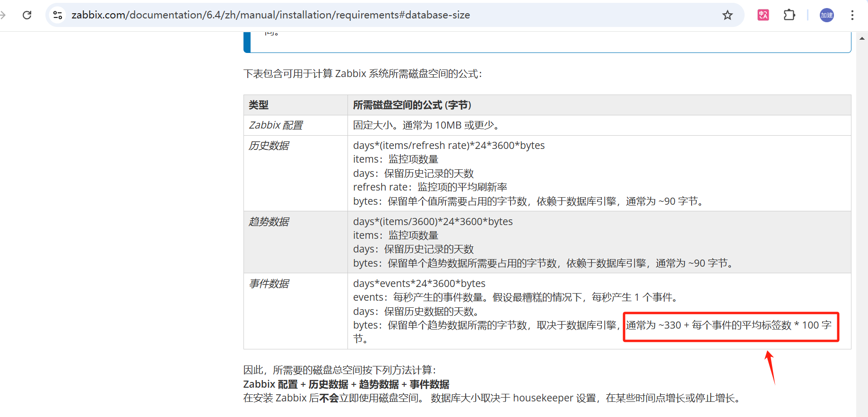This screenshot has height=417, width=868.
Task: Click the scrollbar up arrow
Action: 862,38
